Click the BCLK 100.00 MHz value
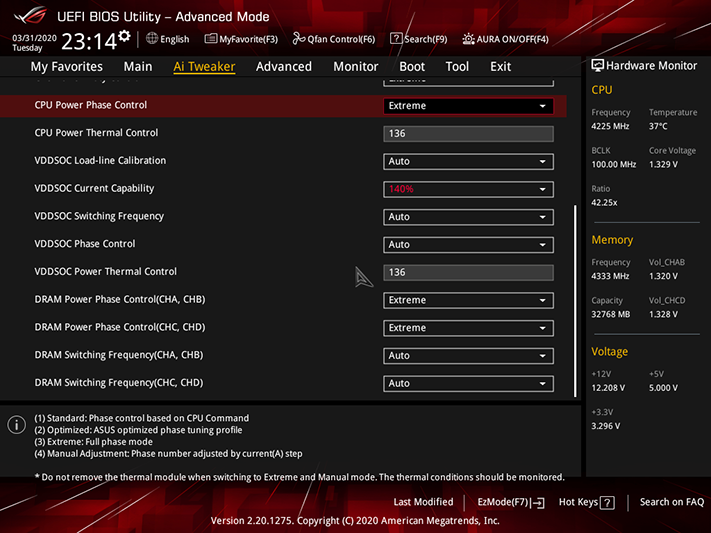Screen dimensions: 711x533 click(x=614, y=164)
